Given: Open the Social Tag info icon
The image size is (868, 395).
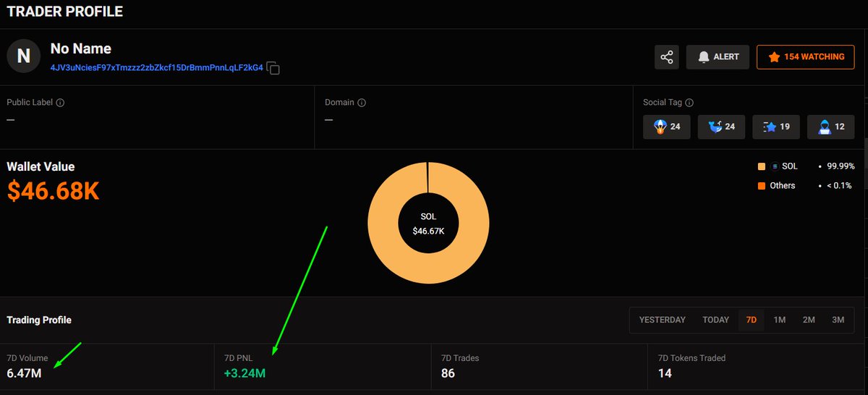Looking at the screenshot, I should (689, 103).
